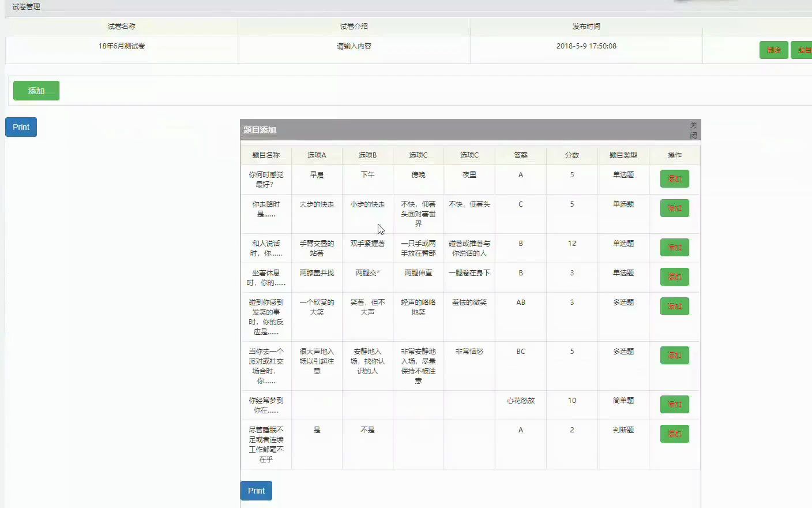Click the 答案 column header

pos(521,155)
